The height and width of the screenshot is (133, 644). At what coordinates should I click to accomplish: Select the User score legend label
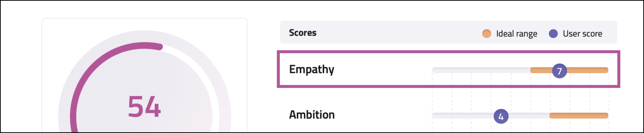[x=582, y=34]
